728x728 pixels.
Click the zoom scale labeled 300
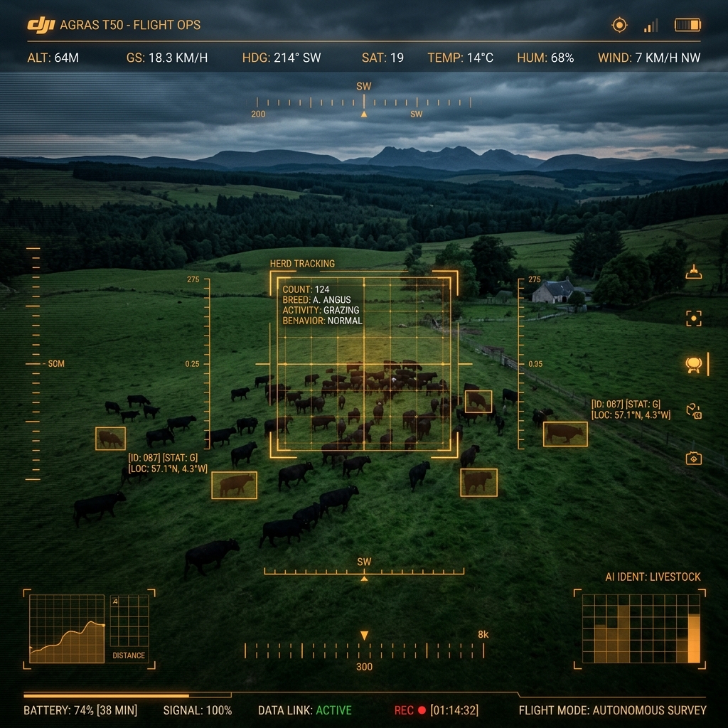click(x=364, y=651)
